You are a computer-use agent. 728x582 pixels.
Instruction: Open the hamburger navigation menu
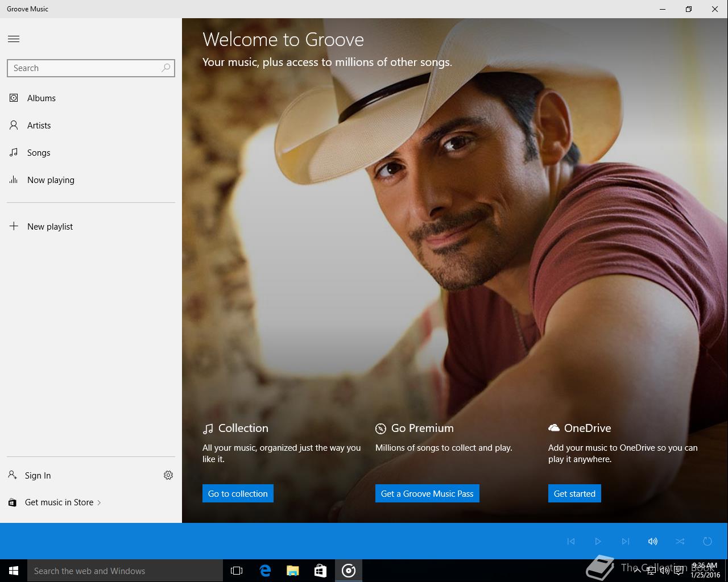[14, 39]
